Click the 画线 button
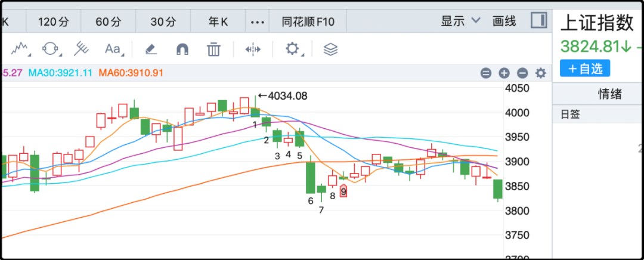644x260 pixels. [504, 21]
